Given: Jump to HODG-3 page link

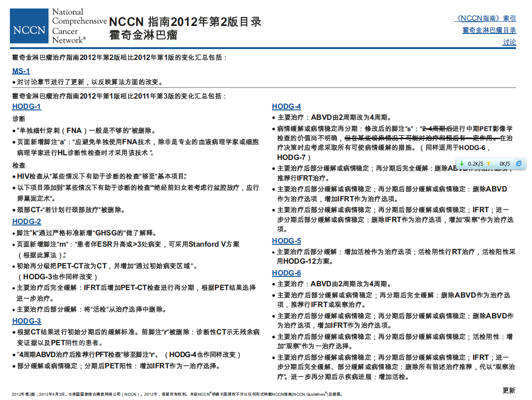Looking at the screenshot, I should [26, 321].
